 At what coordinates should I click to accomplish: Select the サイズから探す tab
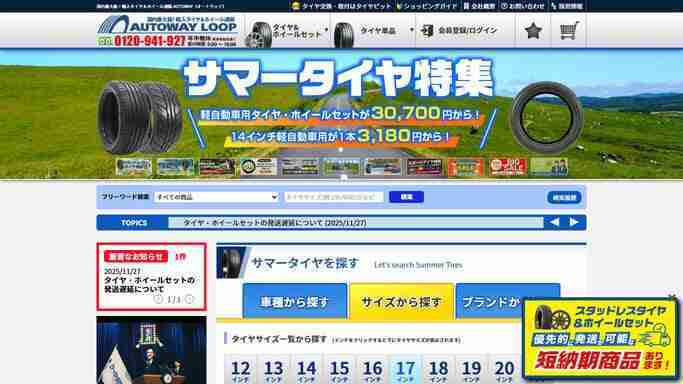click(401, 301)
